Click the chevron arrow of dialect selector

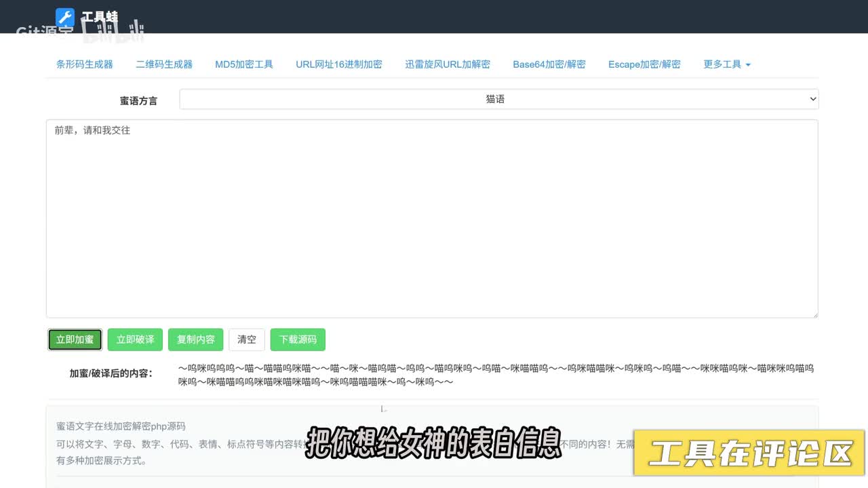(x=813, y=99)
